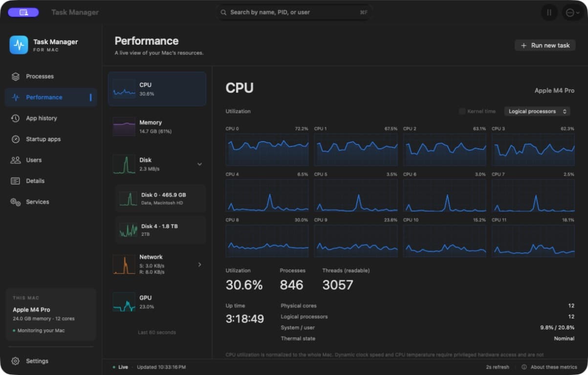588x375 pixels.
Task: Click the CPU mini graph thumbnail
Action: (x=124, y=89)
